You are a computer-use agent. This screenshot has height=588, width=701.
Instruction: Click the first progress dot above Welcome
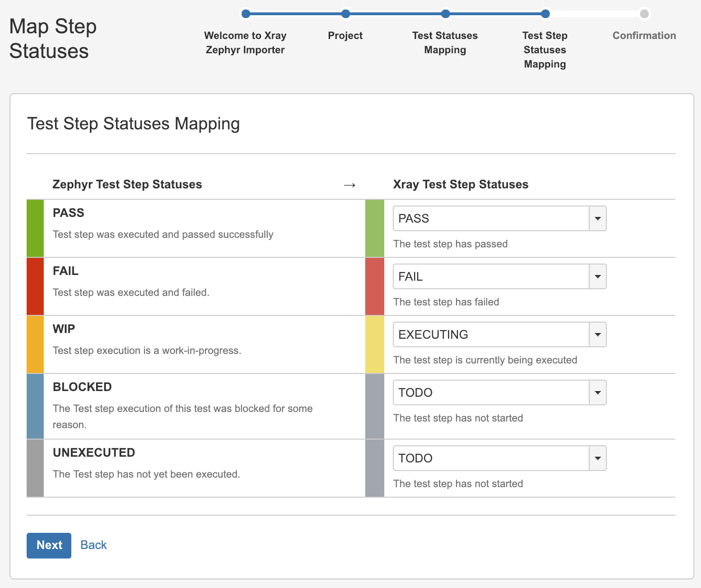coord(246,14)
